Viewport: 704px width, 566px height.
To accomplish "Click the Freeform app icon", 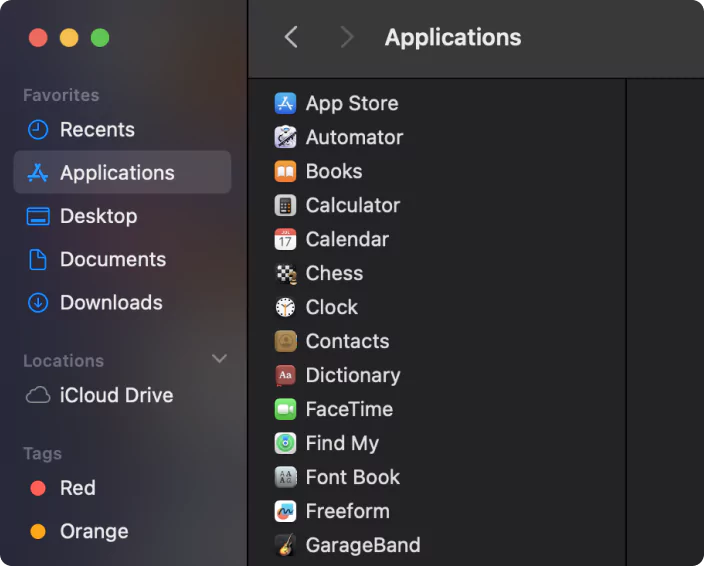I will pos(285,511).
